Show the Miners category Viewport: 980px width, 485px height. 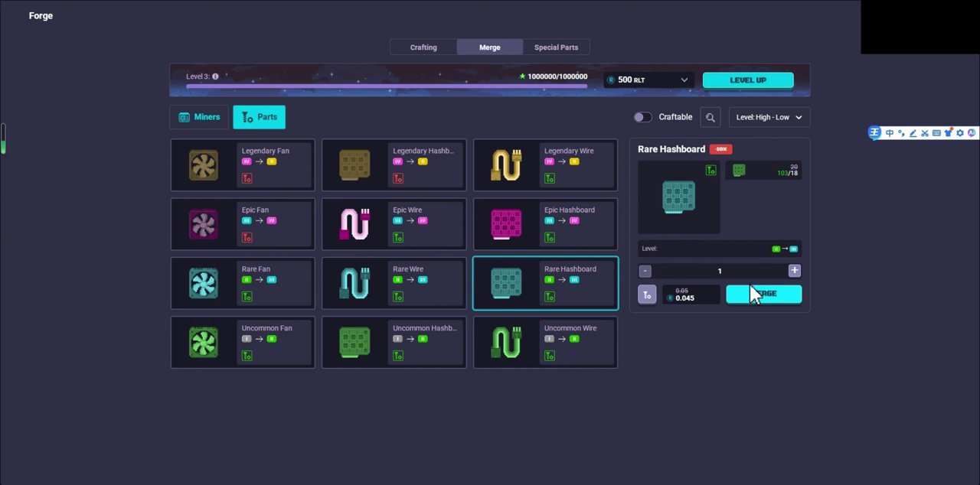coord(199,117)
